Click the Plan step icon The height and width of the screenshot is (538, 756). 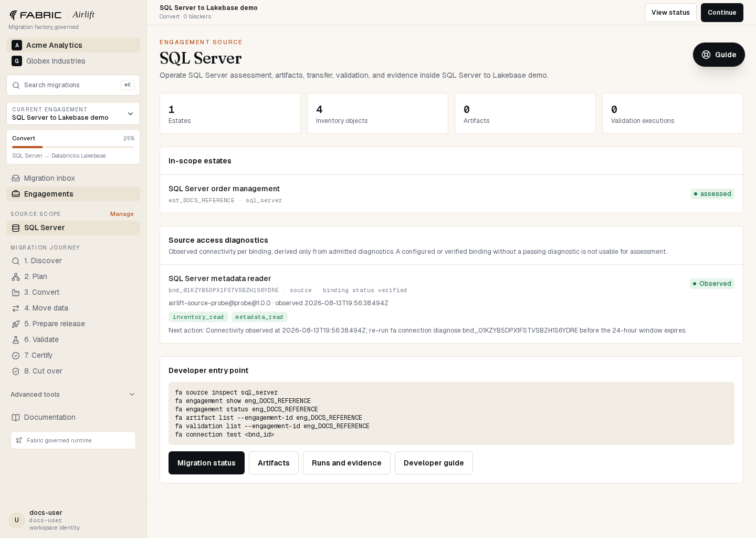coord(16,276)
